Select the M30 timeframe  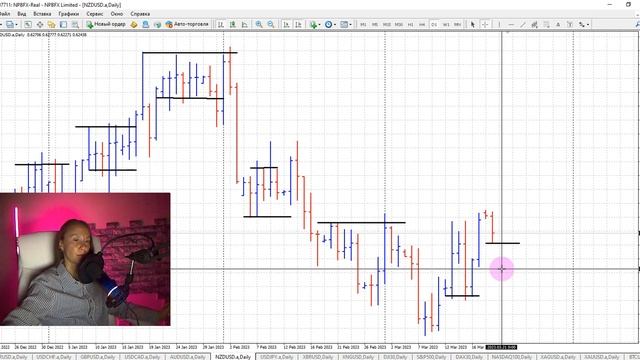click(x=399, y=24)
